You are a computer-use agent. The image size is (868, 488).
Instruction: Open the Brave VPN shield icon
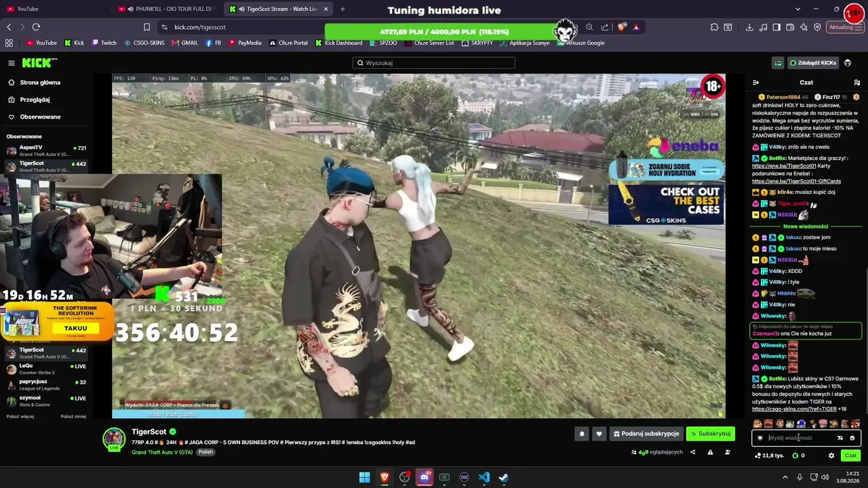click(818, 27)
